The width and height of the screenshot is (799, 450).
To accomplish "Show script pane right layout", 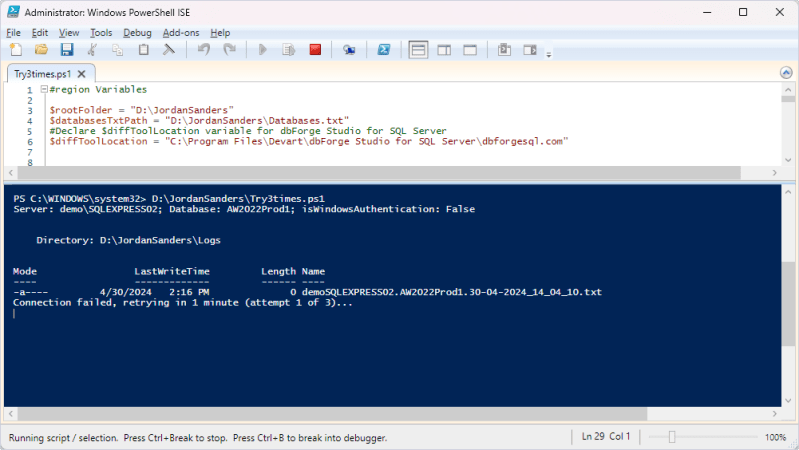I will click(x=444, y=50).
